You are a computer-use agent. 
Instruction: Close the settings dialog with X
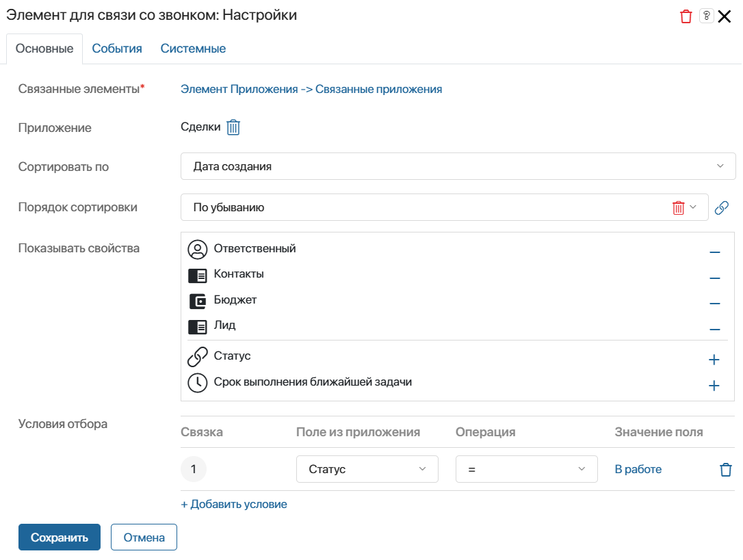click(x=725, y=16)
